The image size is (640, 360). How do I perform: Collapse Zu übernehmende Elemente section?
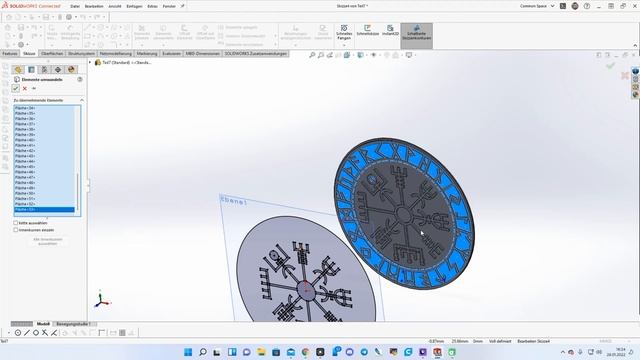coord(82,100)
